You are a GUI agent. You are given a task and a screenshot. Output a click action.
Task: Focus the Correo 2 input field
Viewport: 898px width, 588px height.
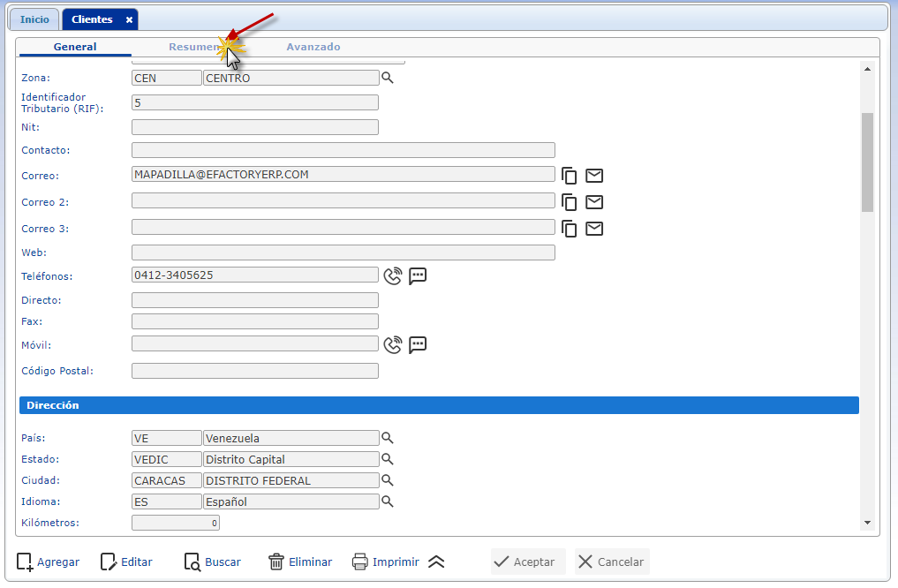tap(343, 200)
